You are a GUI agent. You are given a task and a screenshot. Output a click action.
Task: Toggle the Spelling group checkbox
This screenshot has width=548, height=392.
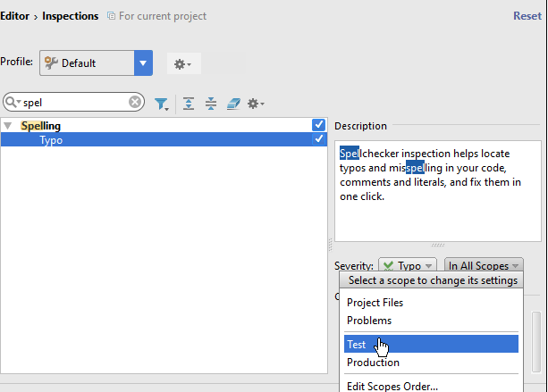point(319,125)
